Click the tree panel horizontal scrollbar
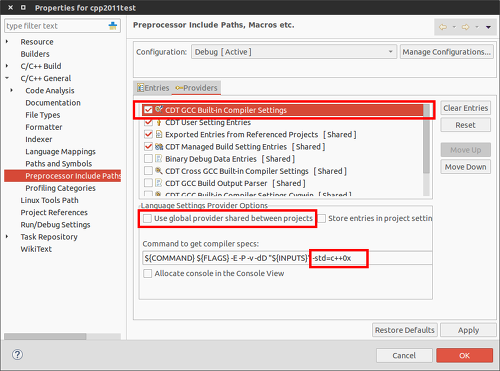Screen dimensions: 500x371 [45, 336]
